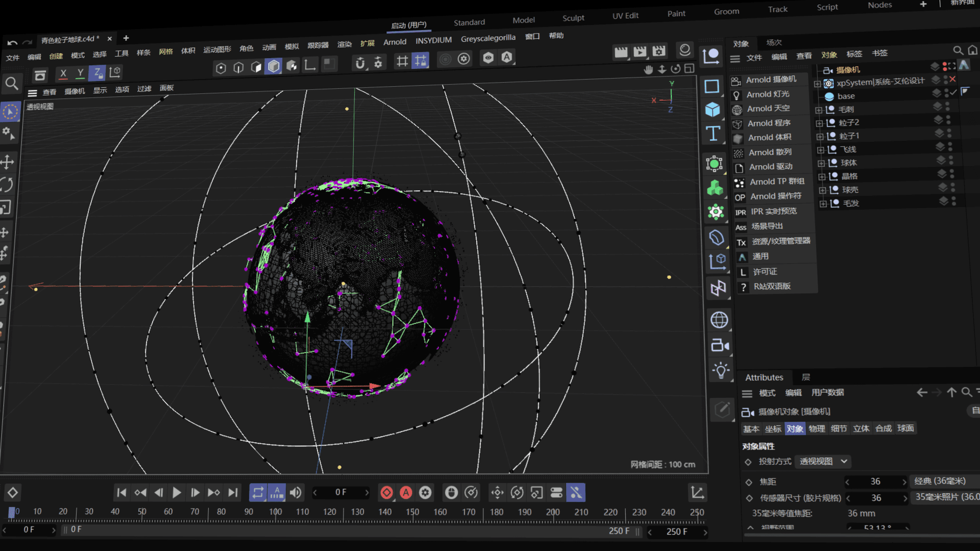
Task: Click Arnold 灯光 menu entry
Action: tap(768, 94)
